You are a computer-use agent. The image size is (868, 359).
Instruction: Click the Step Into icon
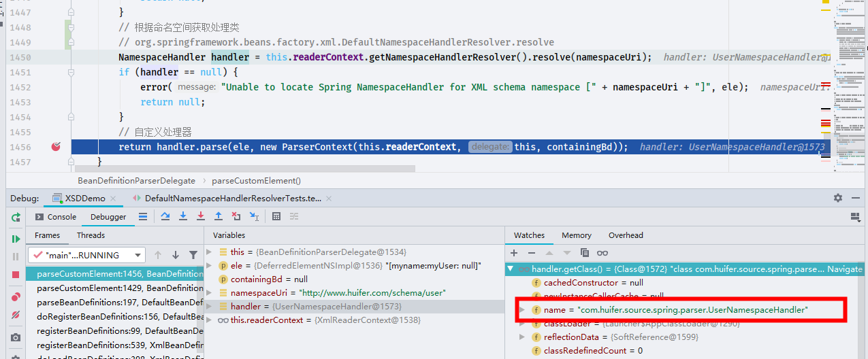click(x=183, y=216)
